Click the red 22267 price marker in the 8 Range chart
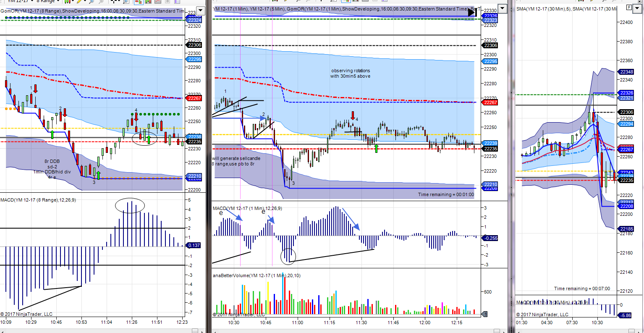 194,98
